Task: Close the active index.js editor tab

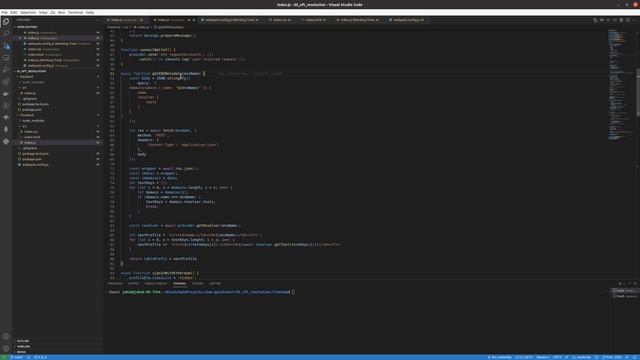Action: [x=193, y=20]
